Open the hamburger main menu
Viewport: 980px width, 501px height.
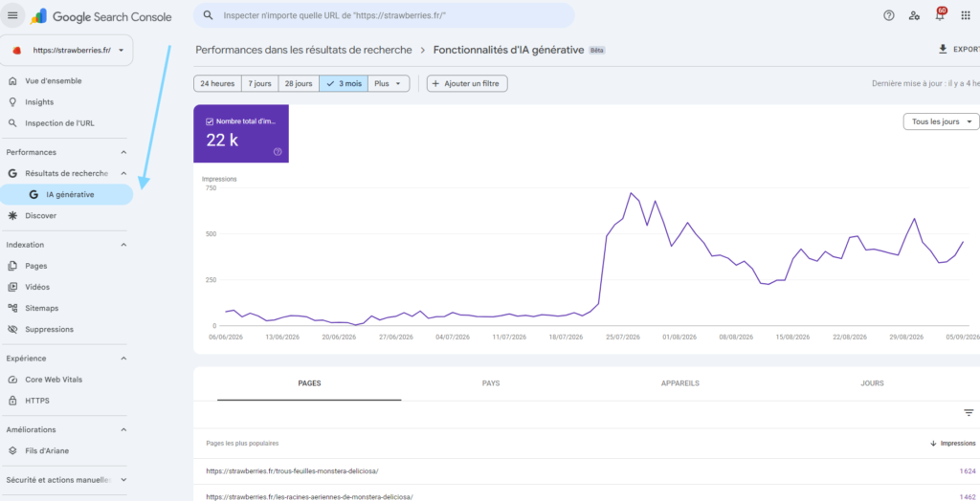[12, 15]
